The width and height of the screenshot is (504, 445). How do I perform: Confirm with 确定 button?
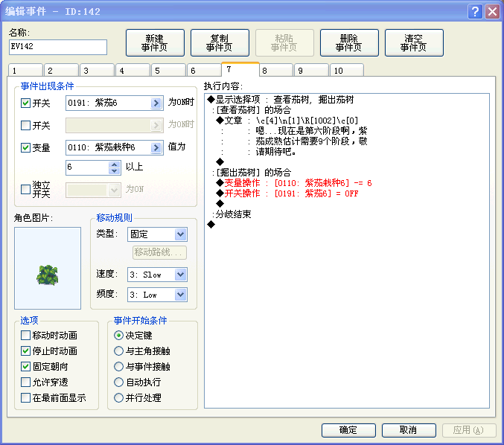(348, 430)
